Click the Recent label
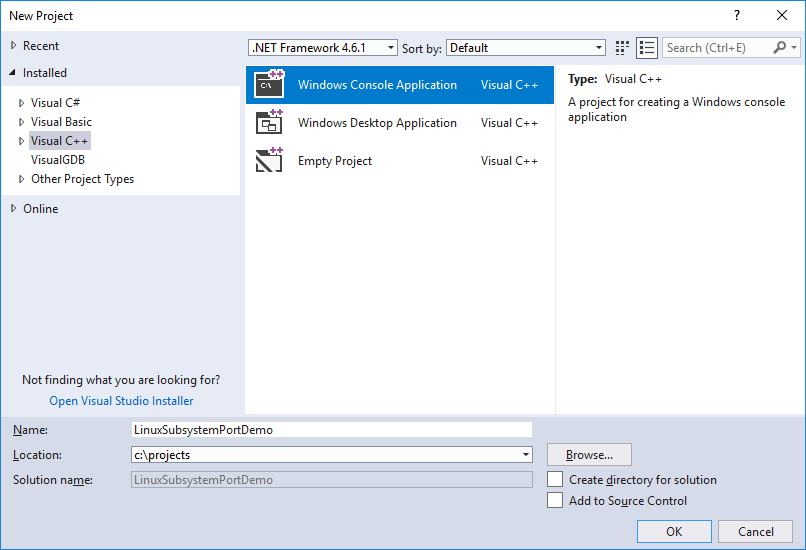 point(41,46)
